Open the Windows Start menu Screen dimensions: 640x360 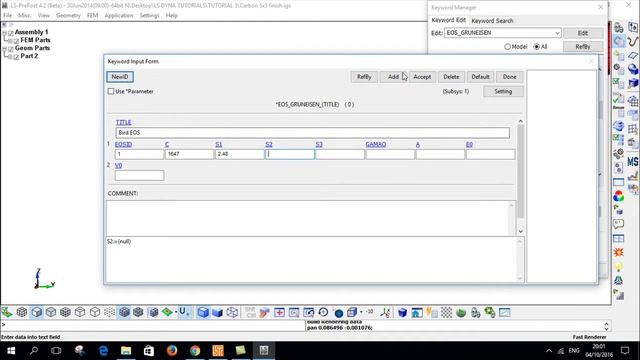pos(11,351)
